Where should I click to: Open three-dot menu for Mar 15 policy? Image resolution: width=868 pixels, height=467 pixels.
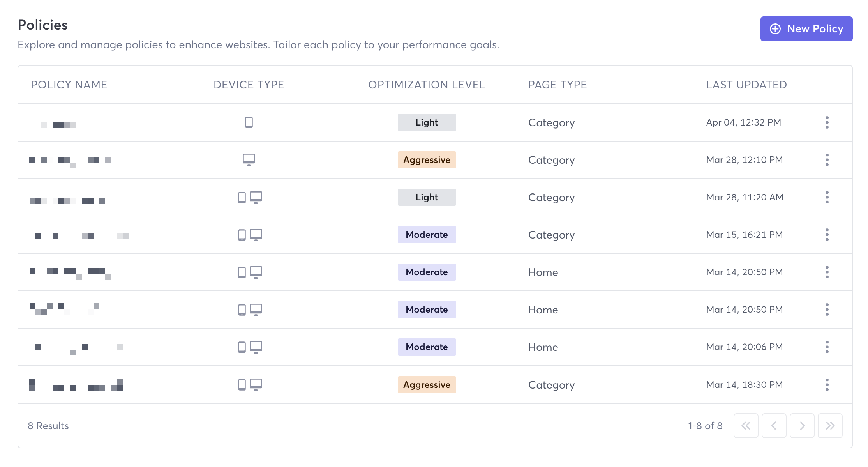pos(827,235)
